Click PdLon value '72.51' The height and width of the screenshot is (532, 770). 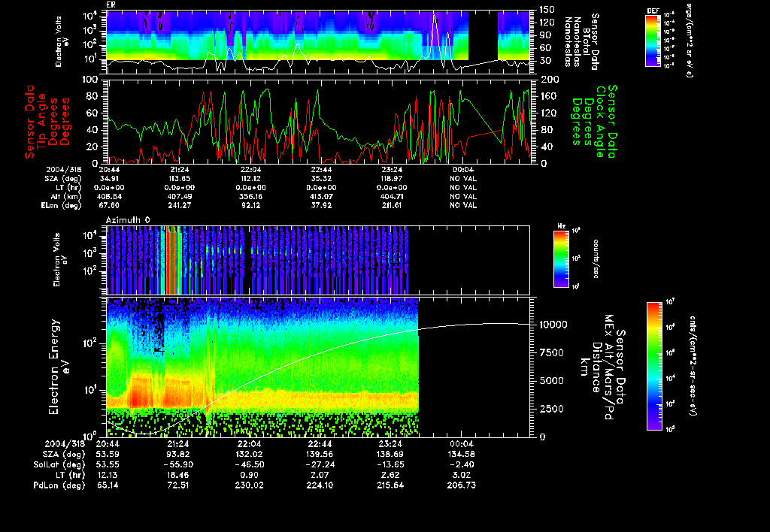point(179,485)
